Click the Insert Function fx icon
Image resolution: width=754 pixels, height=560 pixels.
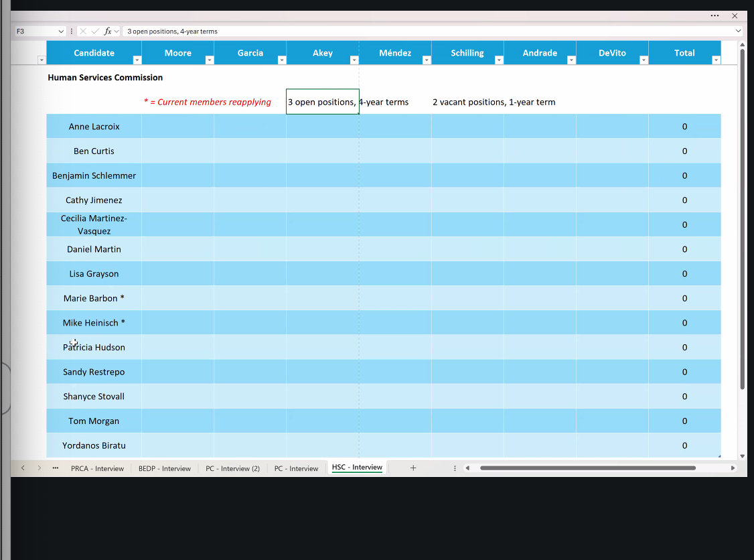[x=107, y=31]
